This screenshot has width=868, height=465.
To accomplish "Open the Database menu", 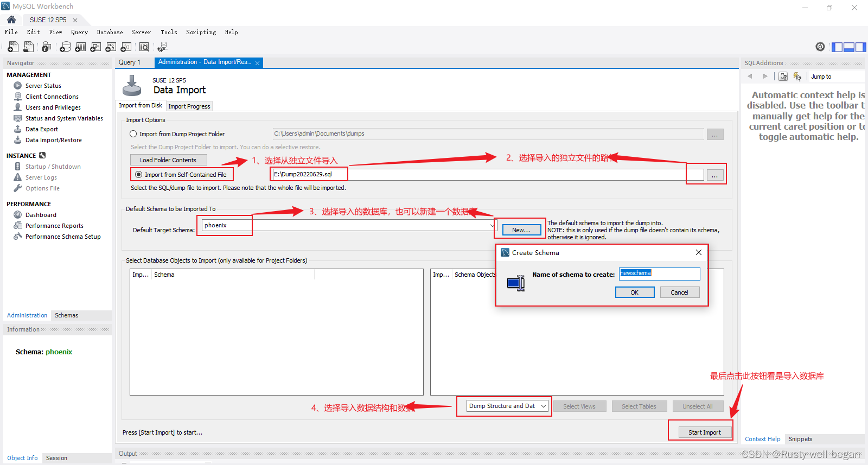I will (110, 32).
